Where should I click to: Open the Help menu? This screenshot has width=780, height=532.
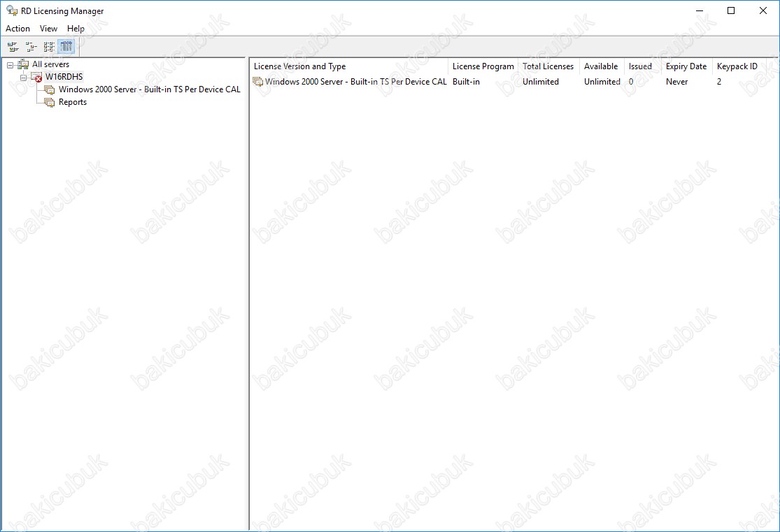click(x=76, y=29)
